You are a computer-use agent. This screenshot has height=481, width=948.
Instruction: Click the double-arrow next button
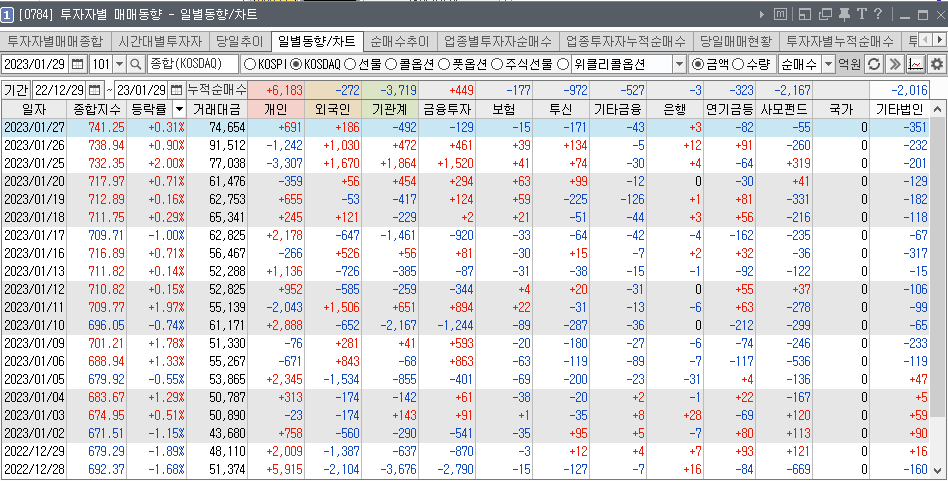(894, 64)
